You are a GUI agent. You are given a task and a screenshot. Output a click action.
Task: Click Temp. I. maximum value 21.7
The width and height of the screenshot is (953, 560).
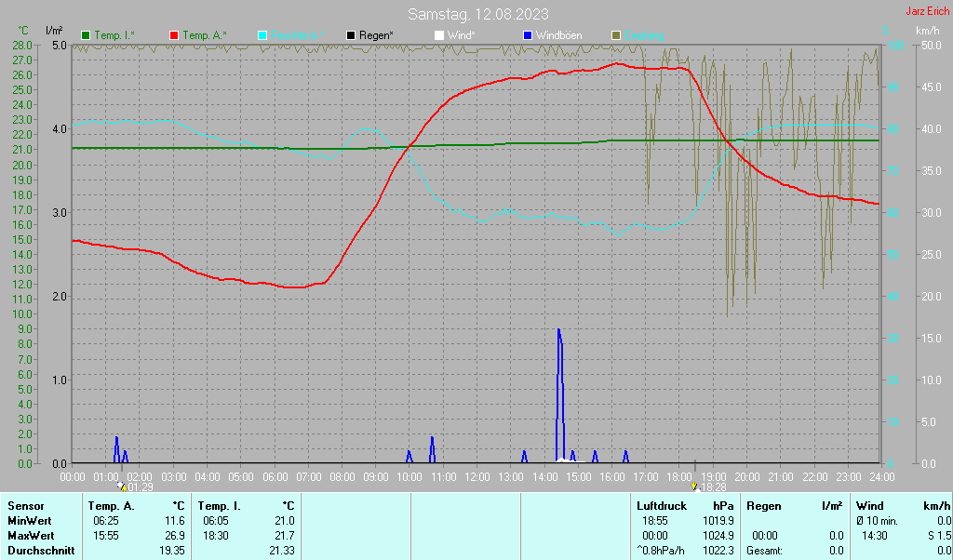[x=284, y=537]
